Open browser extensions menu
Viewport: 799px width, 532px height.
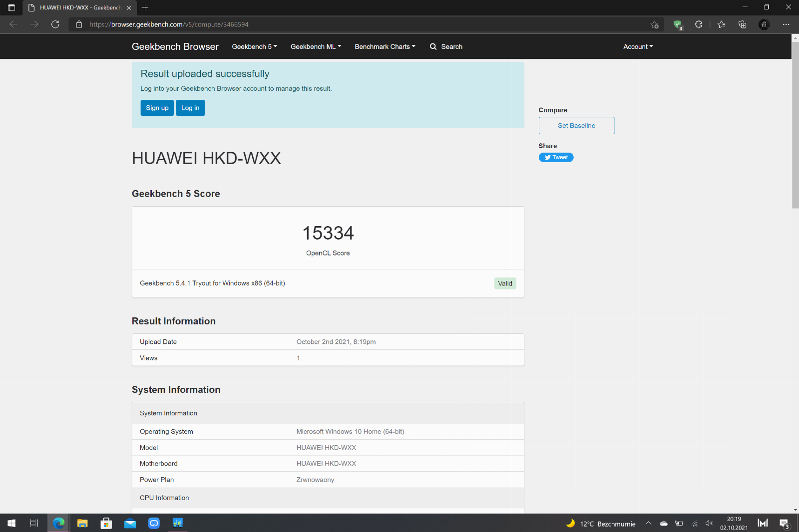[x=699, y=24]
